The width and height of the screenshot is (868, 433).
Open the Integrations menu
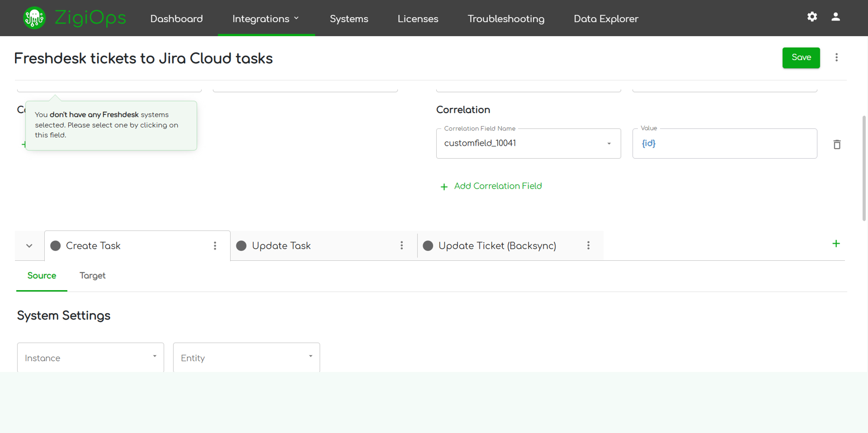(266, 19)
